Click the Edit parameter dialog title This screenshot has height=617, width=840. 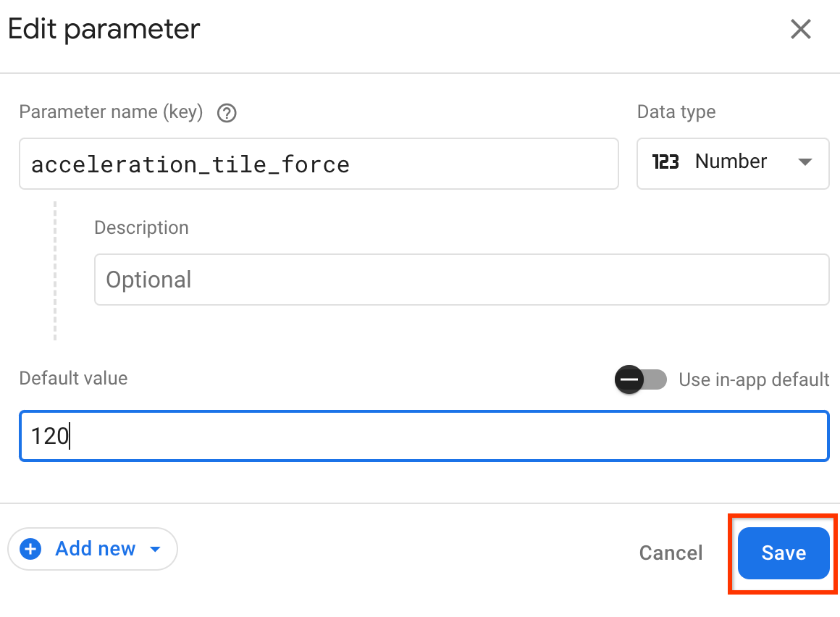click(x=104, y=30)
